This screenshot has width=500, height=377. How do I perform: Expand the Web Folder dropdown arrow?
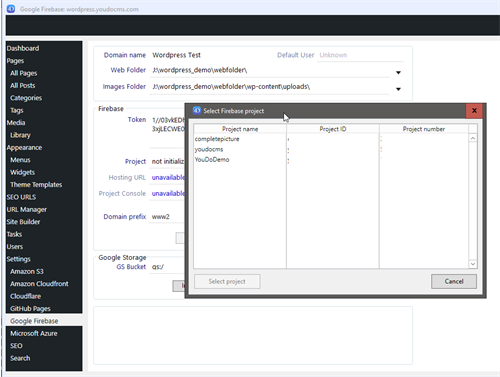pyautogui.click(x=398, y=72)
